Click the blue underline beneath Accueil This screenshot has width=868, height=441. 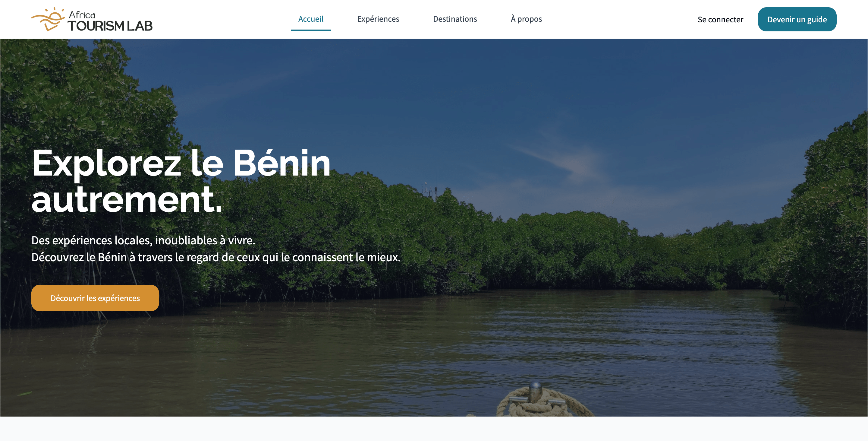pos(311,30)
